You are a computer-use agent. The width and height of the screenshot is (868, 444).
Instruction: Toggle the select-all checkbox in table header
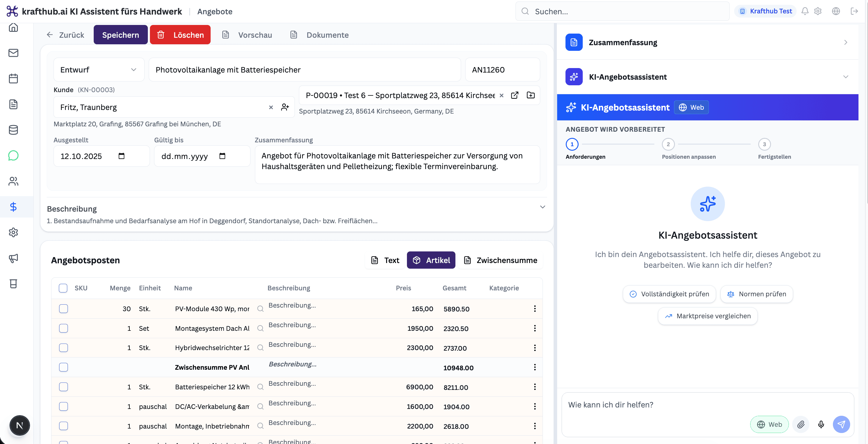point(63,288)
